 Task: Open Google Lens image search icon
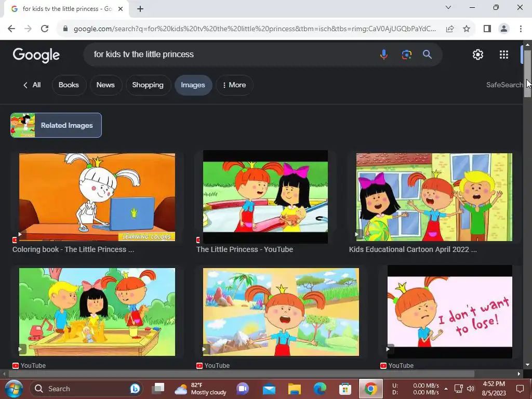[406, 54]
